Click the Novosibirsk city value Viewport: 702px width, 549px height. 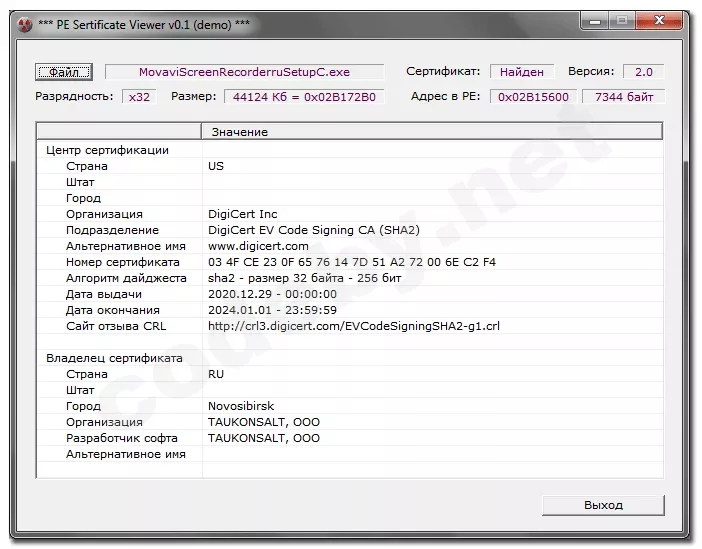click(241, 406)
